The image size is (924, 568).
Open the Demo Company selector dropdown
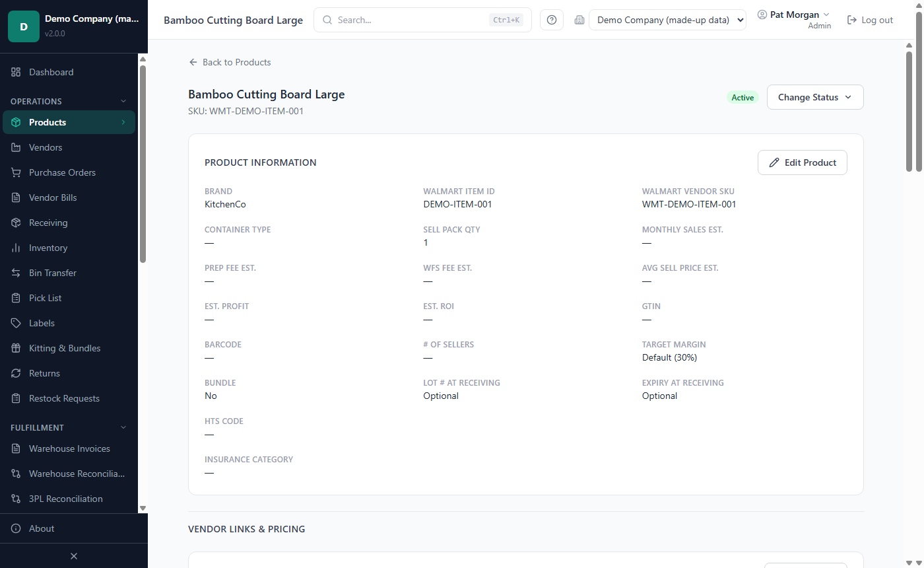[667, 20]
